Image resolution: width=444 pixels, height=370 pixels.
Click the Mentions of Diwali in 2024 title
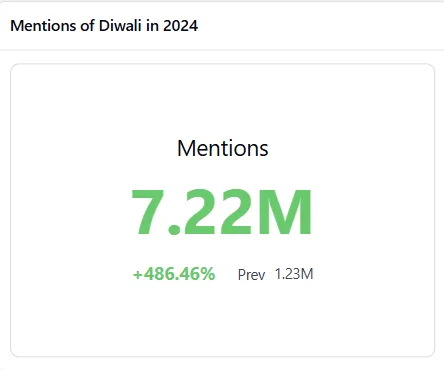pos(104,26)
